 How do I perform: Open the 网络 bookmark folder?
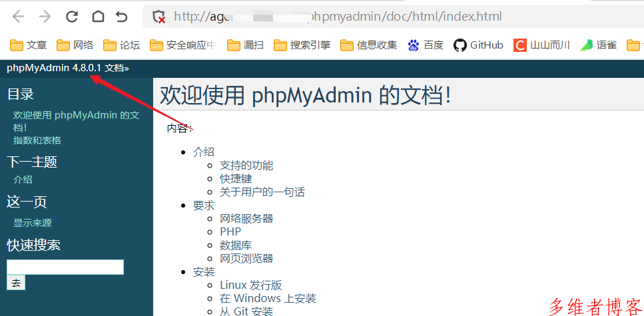(75, 45)
